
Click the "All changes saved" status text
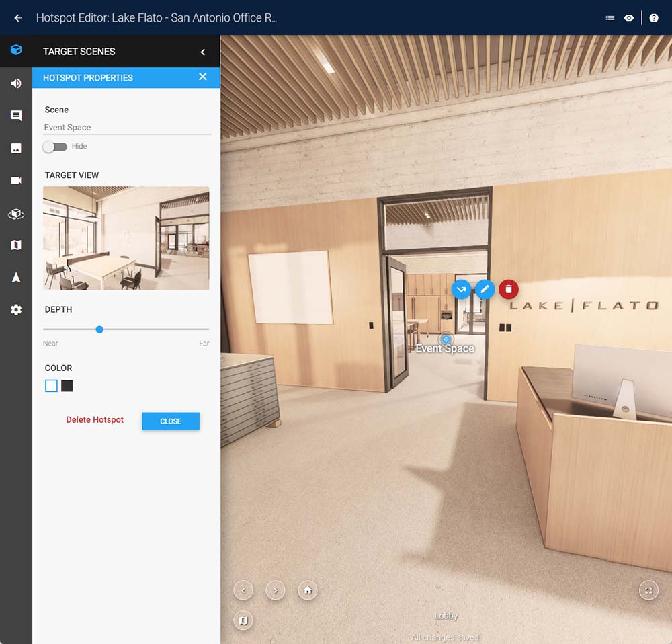point(445,637)
